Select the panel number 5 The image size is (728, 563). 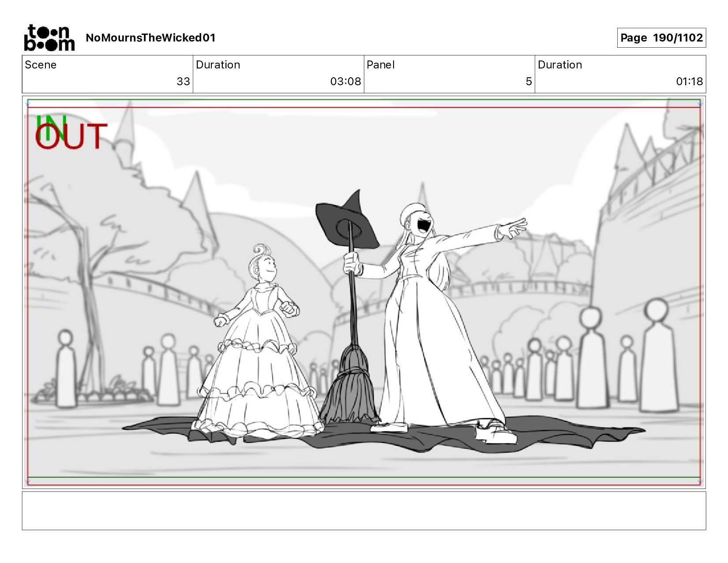(529, 81)
